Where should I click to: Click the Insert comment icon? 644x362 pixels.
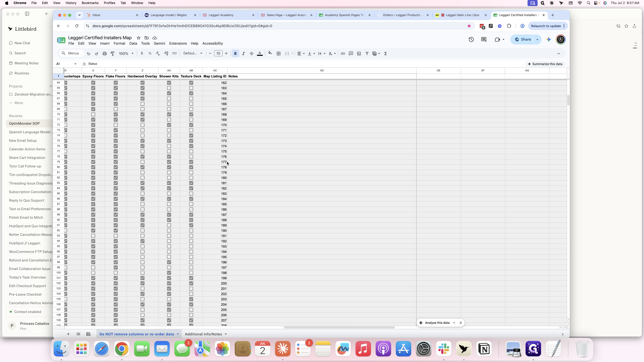pyautogui.click(x=351, y=53)
